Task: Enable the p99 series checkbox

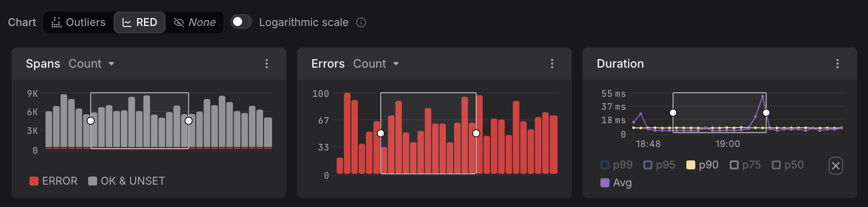Action: [x=605, y=165]
